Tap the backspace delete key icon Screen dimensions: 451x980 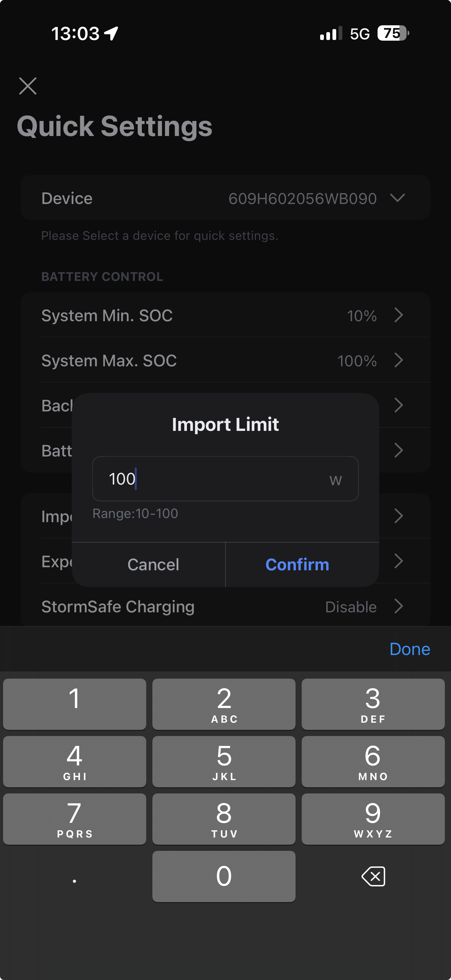click(373, 876)
